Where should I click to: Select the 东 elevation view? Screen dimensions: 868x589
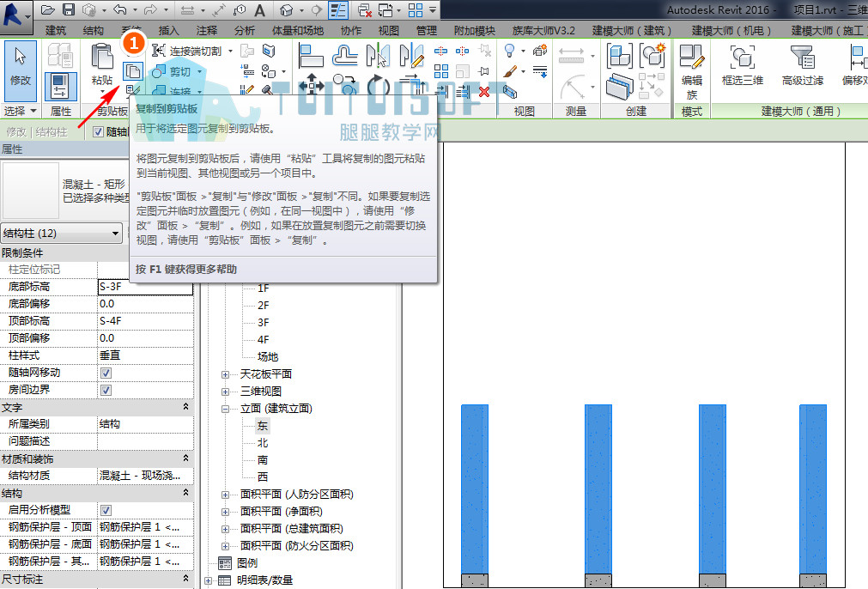[x=263, y=426]
